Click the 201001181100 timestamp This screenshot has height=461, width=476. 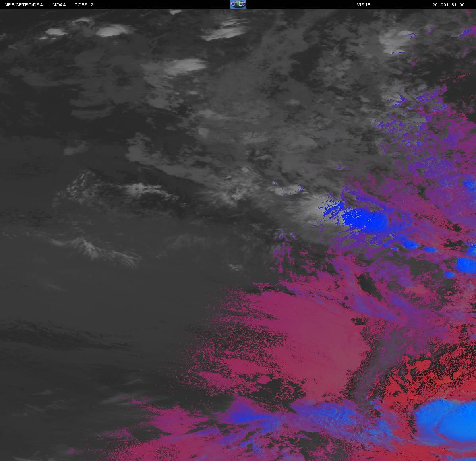pyautogui.click(x=449, y=5)
